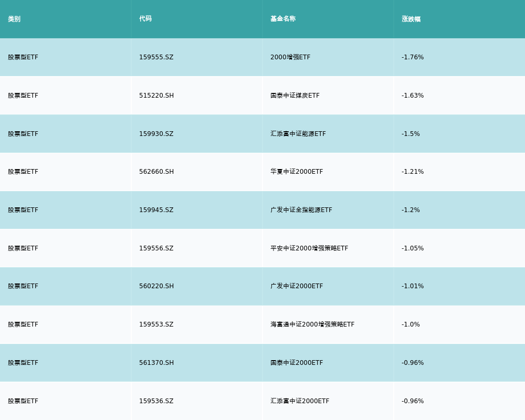Click 股票型ETF in the 159553.SZ row

point(23,324)
